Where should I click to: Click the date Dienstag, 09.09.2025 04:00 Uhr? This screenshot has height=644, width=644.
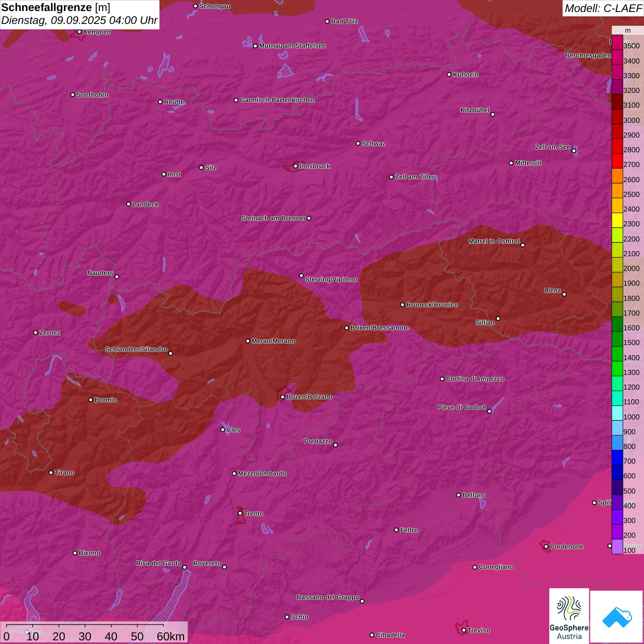(79, 21)
